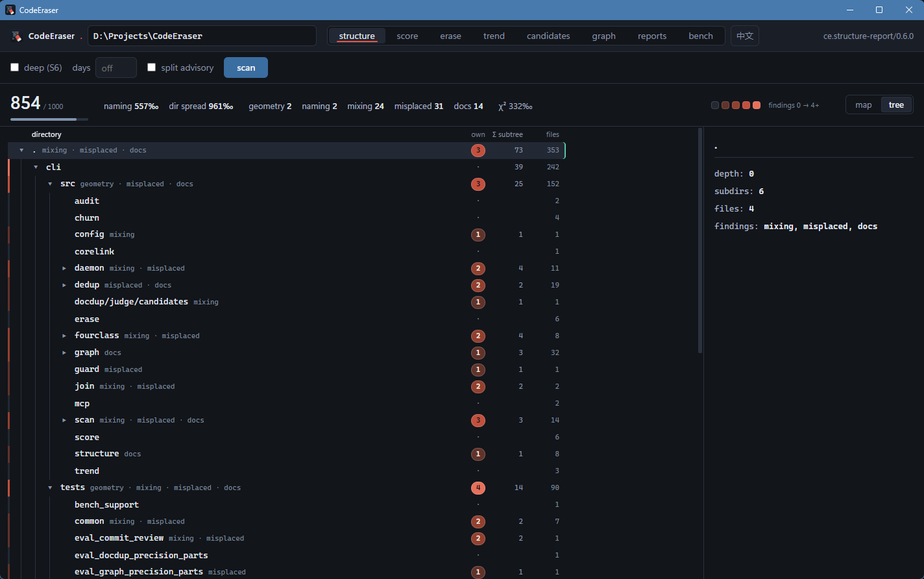Click the own findings badge for join
924x579 pixels.
(478, 386)
